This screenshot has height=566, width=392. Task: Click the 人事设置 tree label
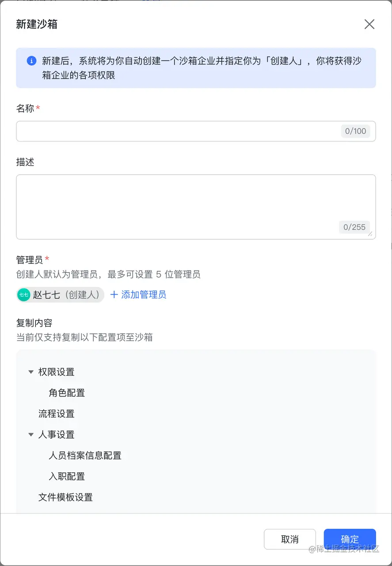(x=57, y=435)
